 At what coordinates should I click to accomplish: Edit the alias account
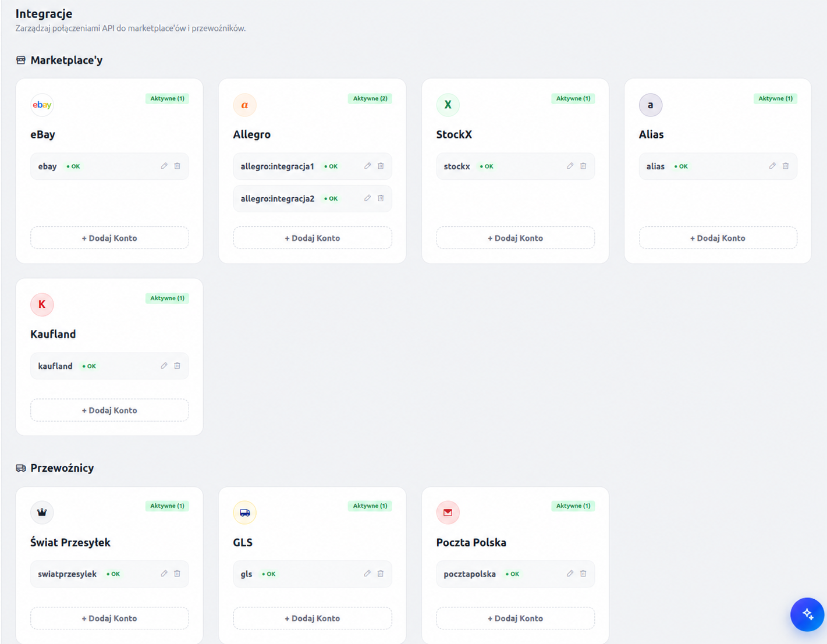[x=772, y=166]
